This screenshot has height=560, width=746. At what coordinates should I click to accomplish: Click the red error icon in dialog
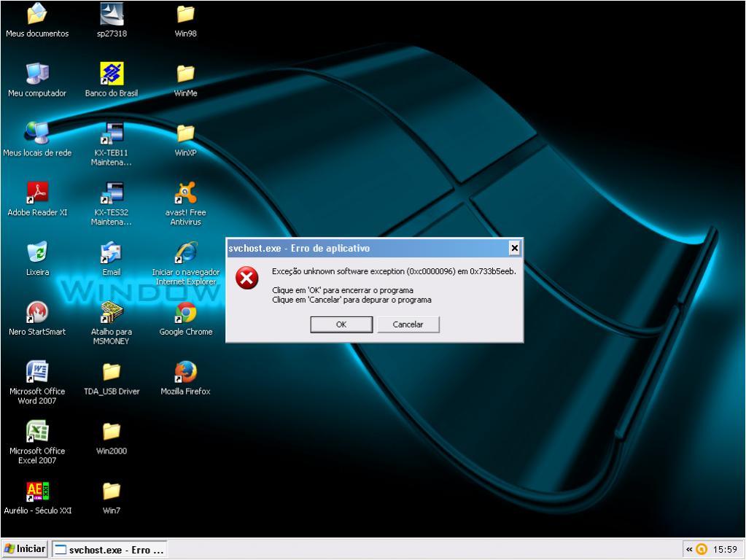click(x=247, y=278)
